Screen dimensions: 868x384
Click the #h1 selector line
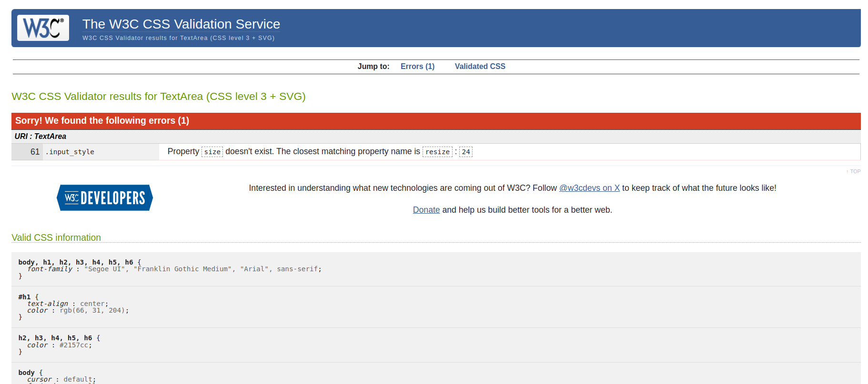click(x=25, y=297)
